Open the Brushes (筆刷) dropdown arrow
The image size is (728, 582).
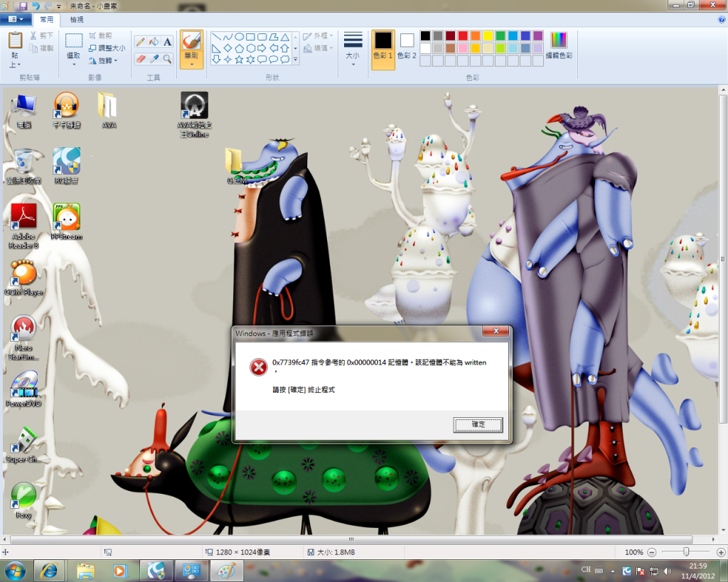(x=191, y=64)
